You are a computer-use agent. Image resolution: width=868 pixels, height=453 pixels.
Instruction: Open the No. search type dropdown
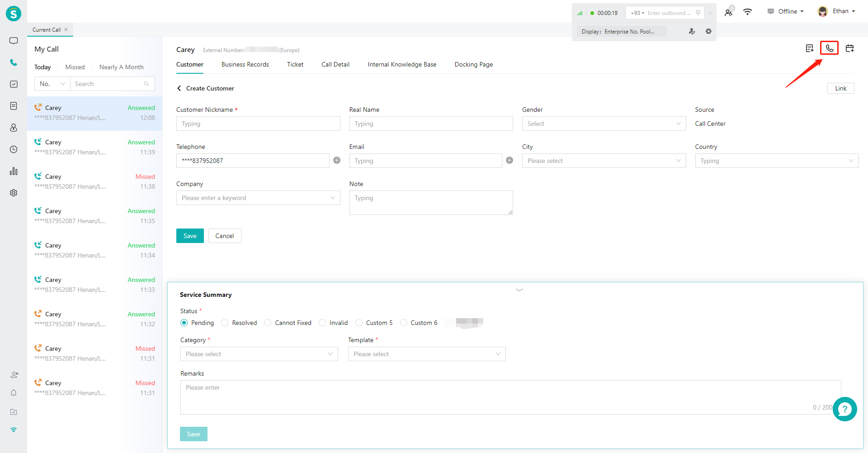[52, 84]
